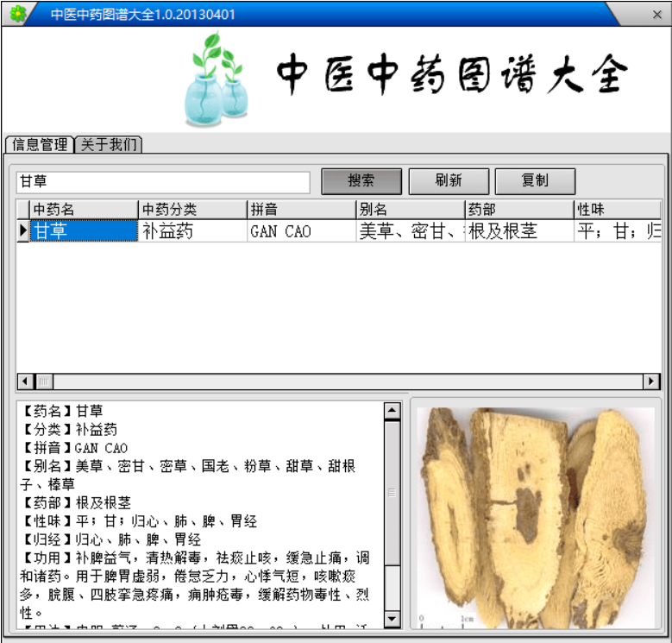672x643 pixels.
Task: Click the 中药分类 column header
Action: (x=193, y=209)
